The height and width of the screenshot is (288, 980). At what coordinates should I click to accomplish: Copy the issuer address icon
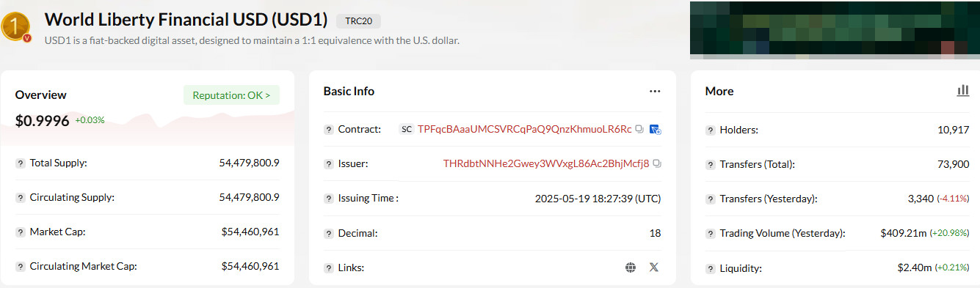657,163
